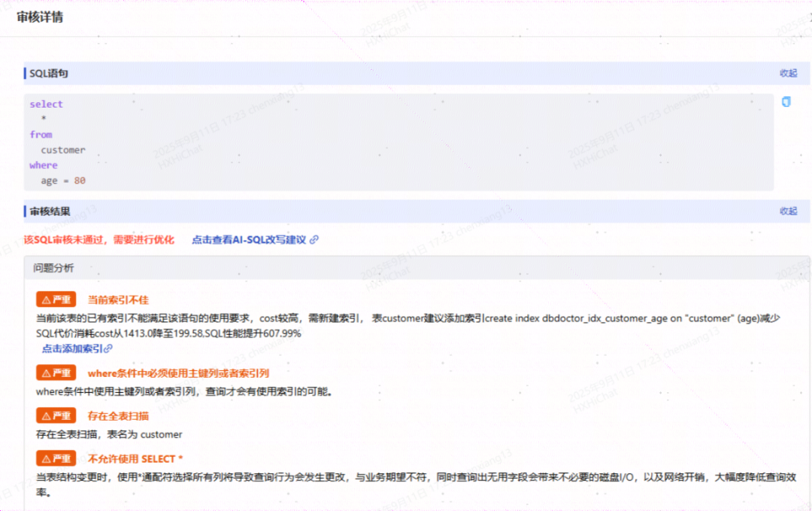
Task: Click the description where条件中使用主键列或者索引列，查询才会有使用索引的可能
Action: click(184, 391)
